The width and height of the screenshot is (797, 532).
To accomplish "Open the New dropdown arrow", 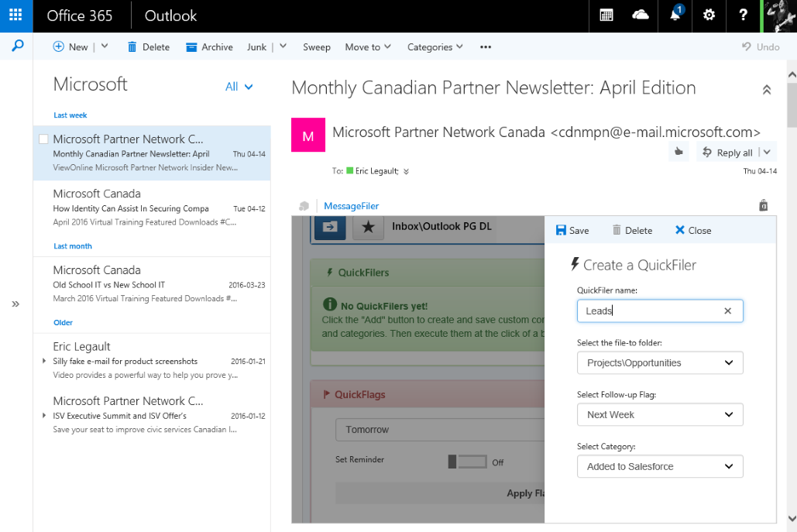I will tap(105, 46).
